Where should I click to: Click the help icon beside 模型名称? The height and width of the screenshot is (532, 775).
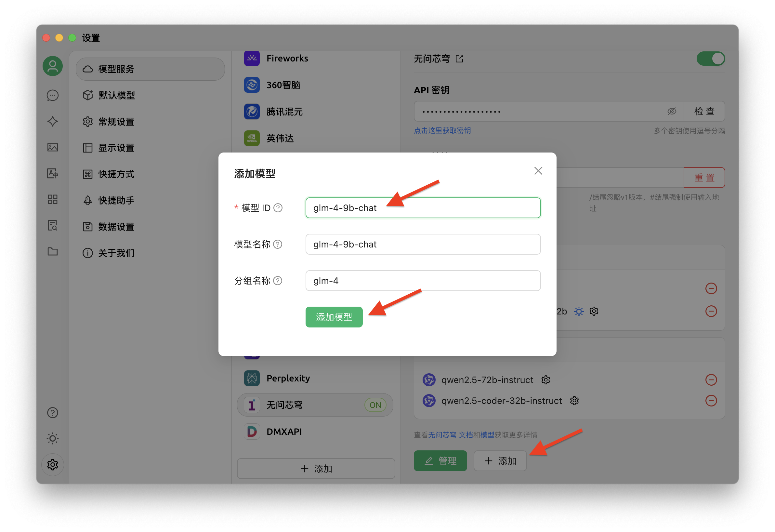click(278, 245)
